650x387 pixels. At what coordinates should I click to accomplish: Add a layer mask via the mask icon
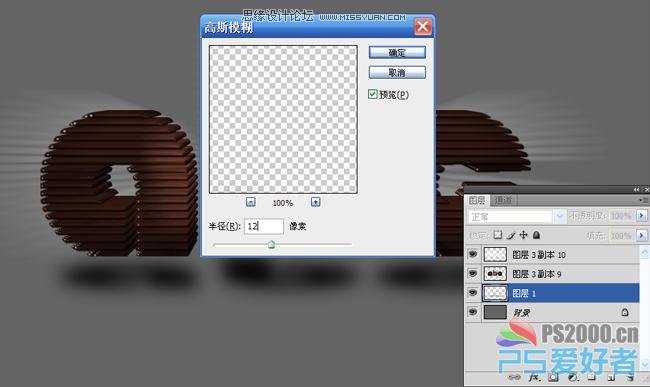pyautogui.click(x=553, y=377)
